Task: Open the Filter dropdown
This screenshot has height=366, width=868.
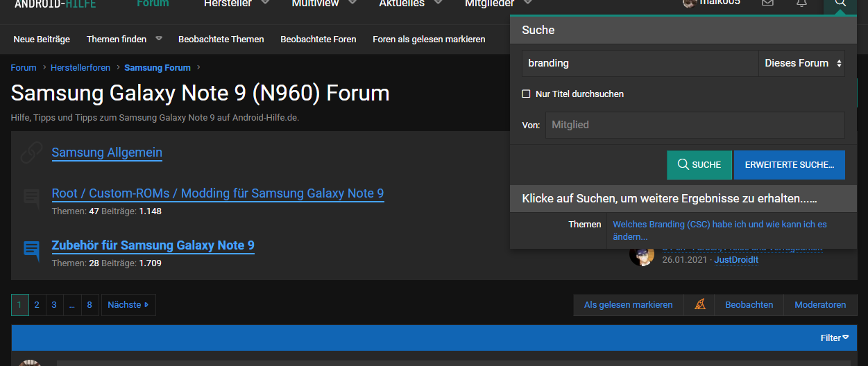Action: 835,338
